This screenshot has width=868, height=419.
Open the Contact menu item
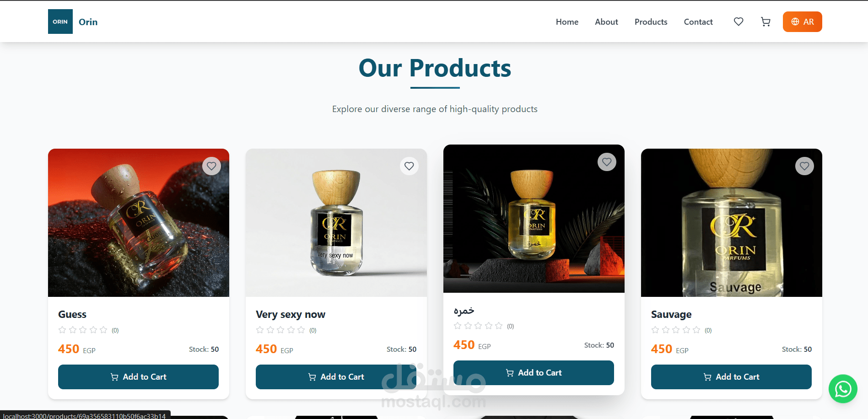click(698, 21)
